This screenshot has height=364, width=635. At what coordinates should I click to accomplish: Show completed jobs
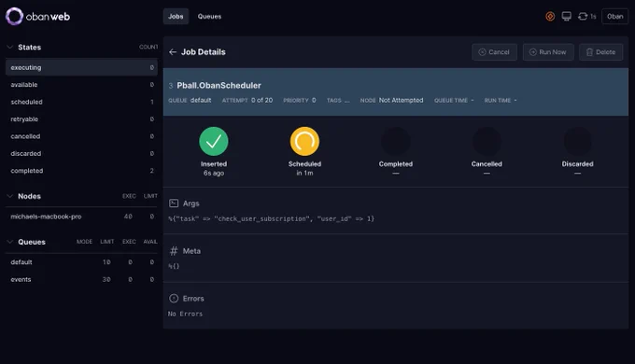click(x=81, y=171)
